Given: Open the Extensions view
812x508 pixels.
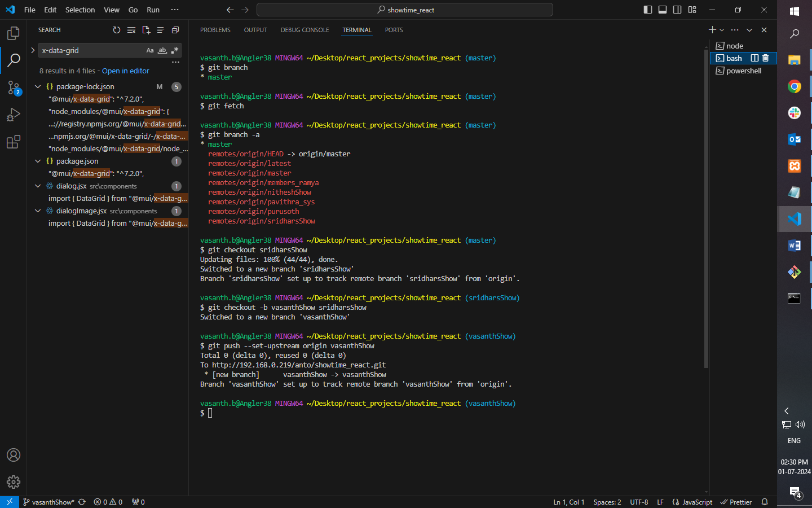Looking at the screenshot, I should [13, 142].
